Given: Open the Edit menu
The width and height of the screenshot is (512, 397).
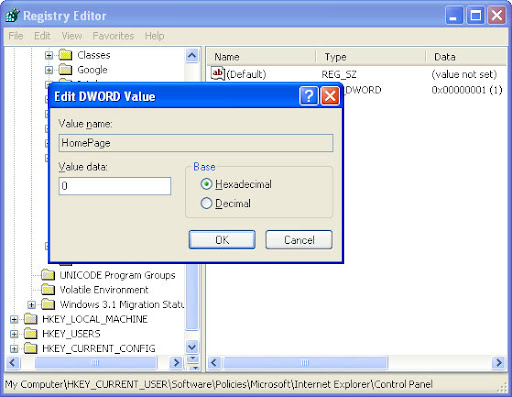Looking at the screenshot, I should 42,36.
